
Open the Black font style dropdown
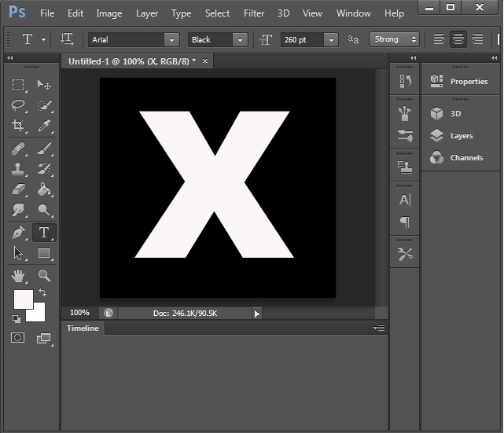coord(240,40)
